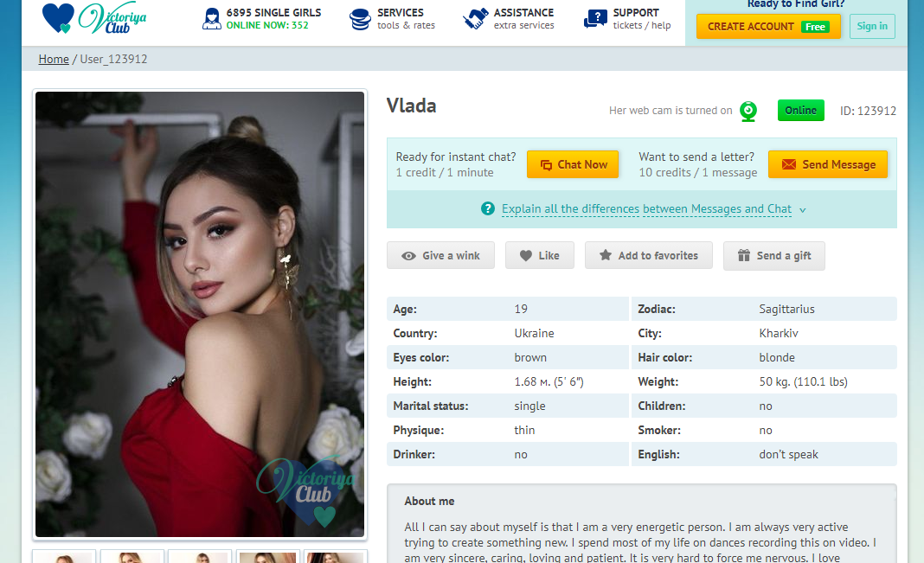Image resolution: width=924 pixels, height=563 pixels.
Task: Go to Home breadcrumb link
Action: (x=54, y=60)
